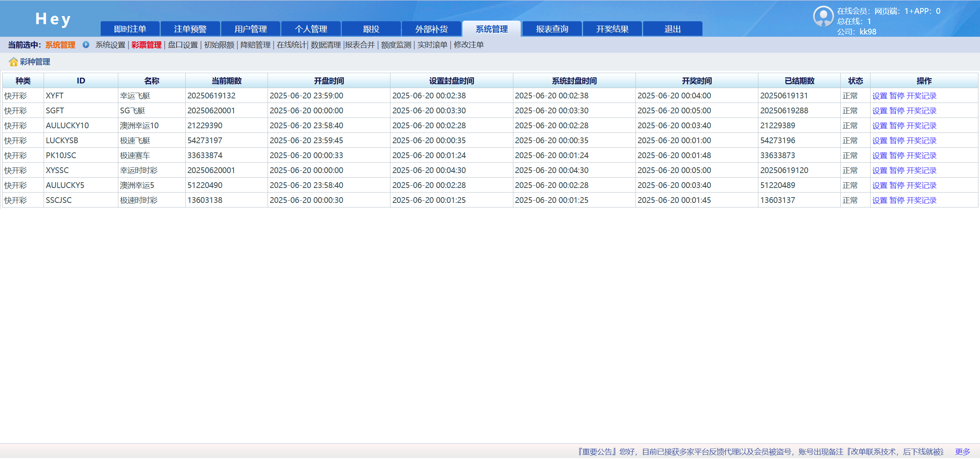Click the user avatar icon top right
The height and width of the screenshot is (459, 980).
pyautogui.click(x=823, y=16)
